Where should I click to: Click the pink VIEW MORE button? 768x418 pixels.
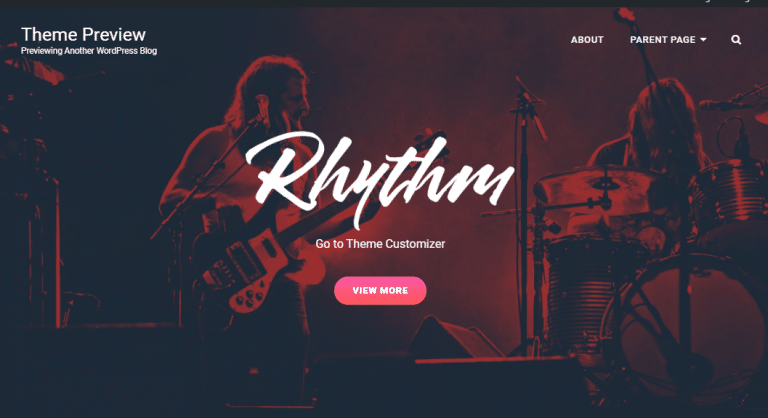coord(380,291)
